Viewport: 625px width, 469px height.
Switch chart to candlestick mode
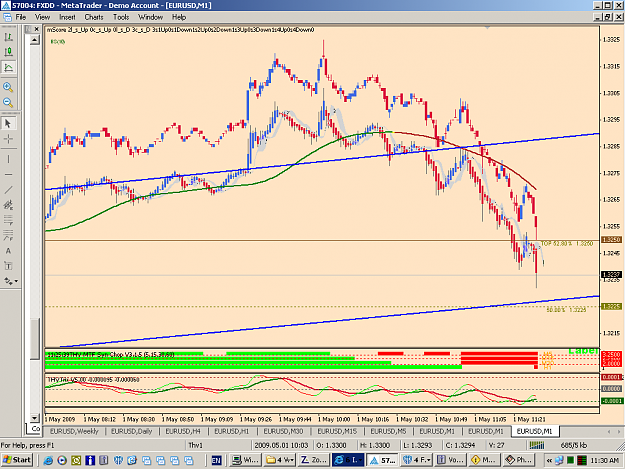coord(8,52)
